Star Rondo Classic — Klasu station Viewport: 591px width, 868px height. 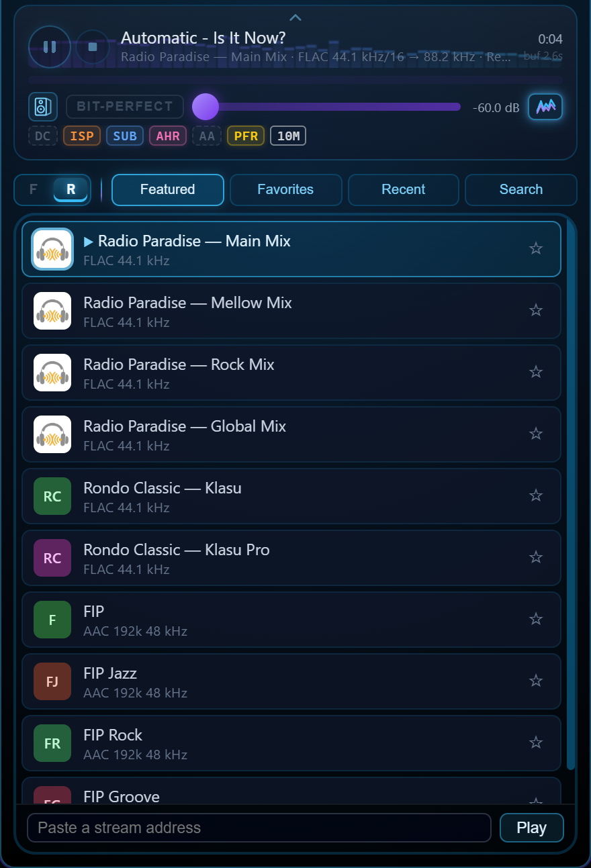click(536, 495)
